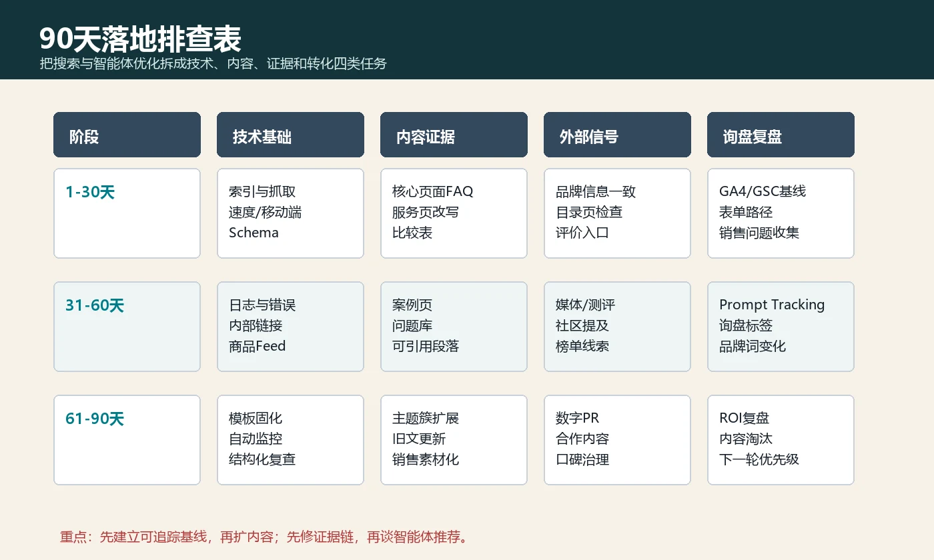Click the 核心页面FAQ line

click(433, 191)
